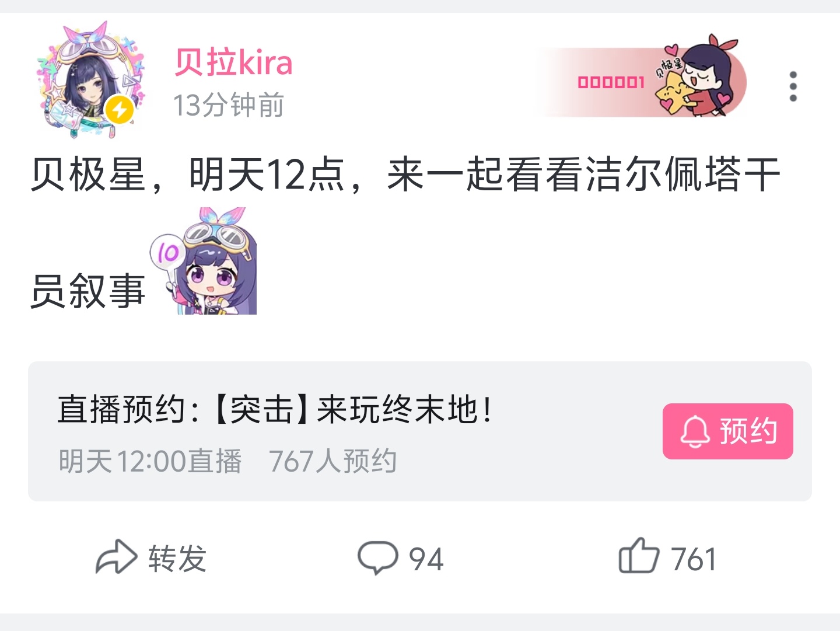Tap the bell icon in the 预约 button

point(695,432)
